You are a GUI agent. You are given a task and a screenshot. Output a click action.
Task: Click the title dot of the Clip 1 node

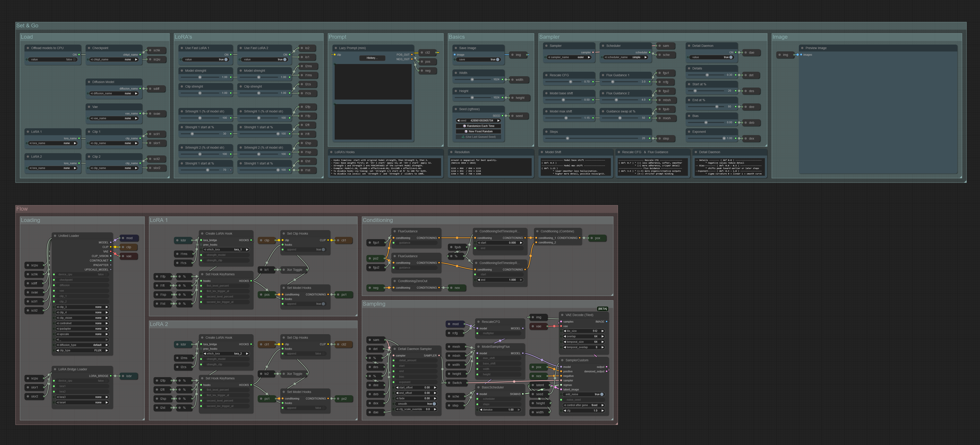pos(89,132)
